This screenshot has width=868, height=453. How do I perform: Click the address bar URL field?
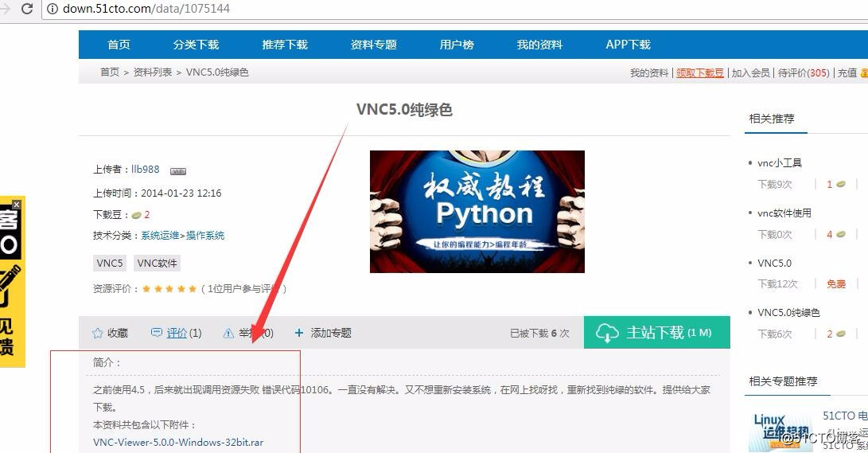coord(454,9)
